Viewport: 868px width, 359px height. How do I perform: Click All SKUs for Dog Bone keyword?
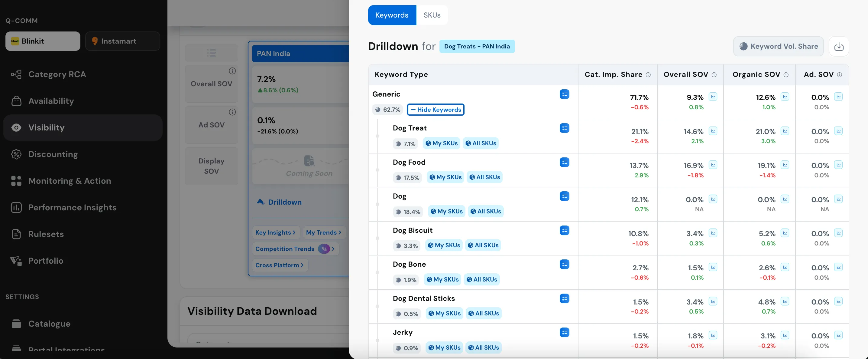coord(481,279)
